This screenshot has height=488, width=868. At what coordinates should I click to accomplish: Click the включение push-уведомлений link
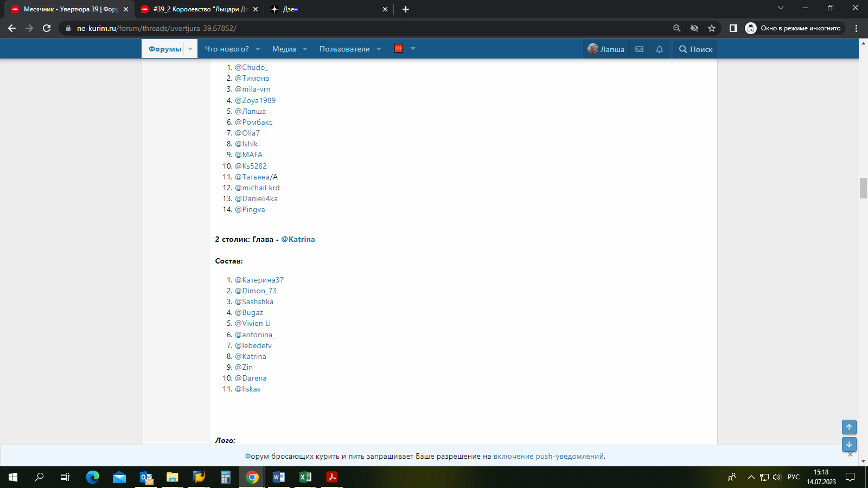click(x=548, y=456)
